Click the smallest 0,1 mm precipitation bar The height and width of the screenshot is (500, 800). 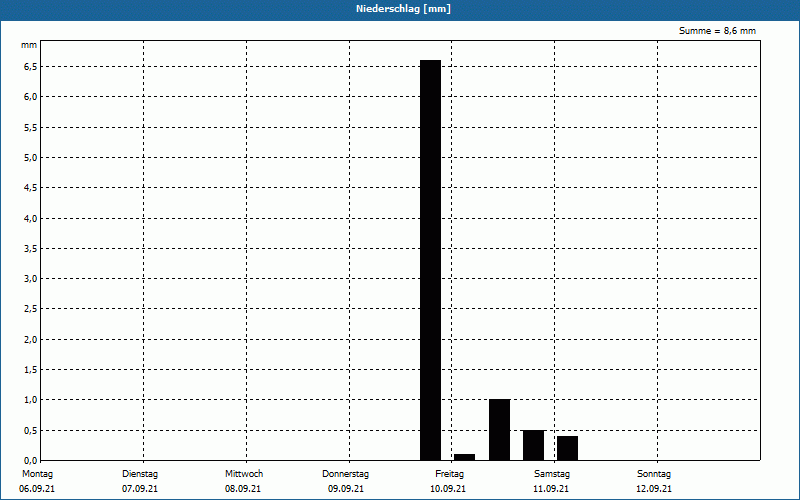pos(464,458)
